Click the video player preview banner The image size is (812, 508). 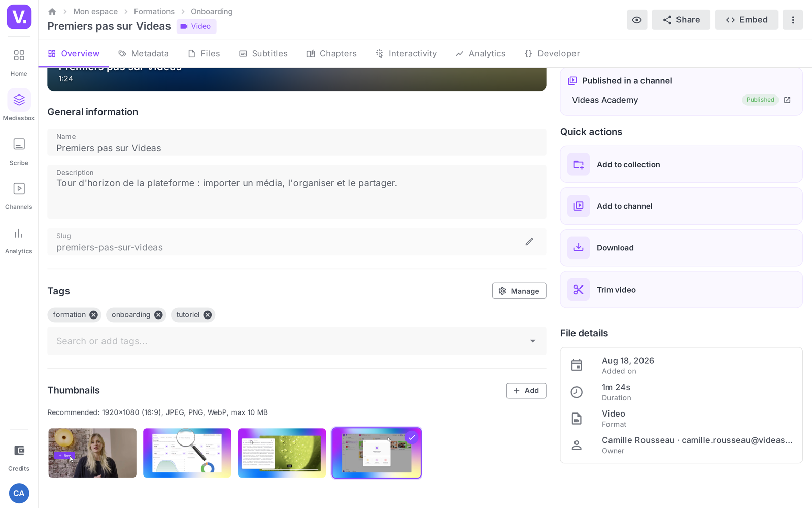tap(297, 79)
